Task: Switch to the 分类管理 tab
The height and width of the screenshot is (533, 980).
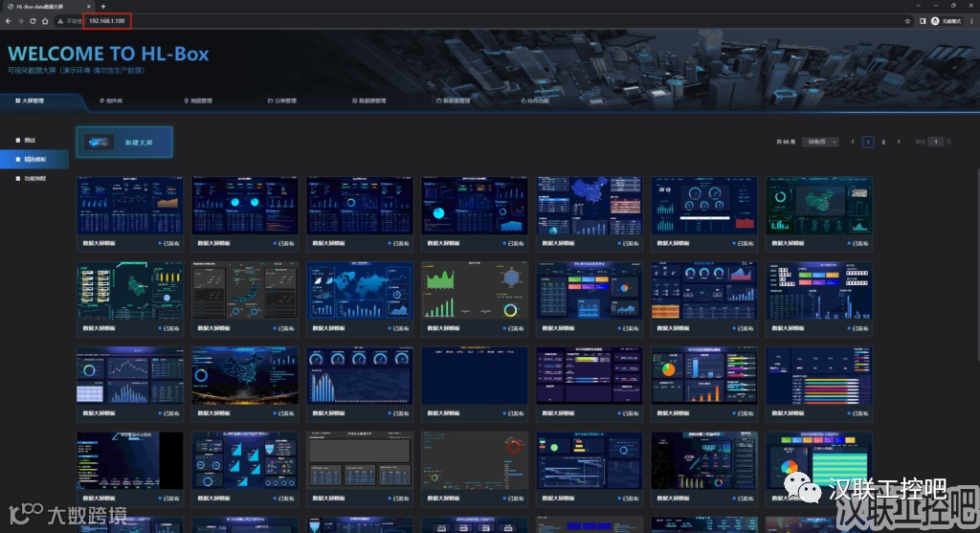Action: point(282,100)
